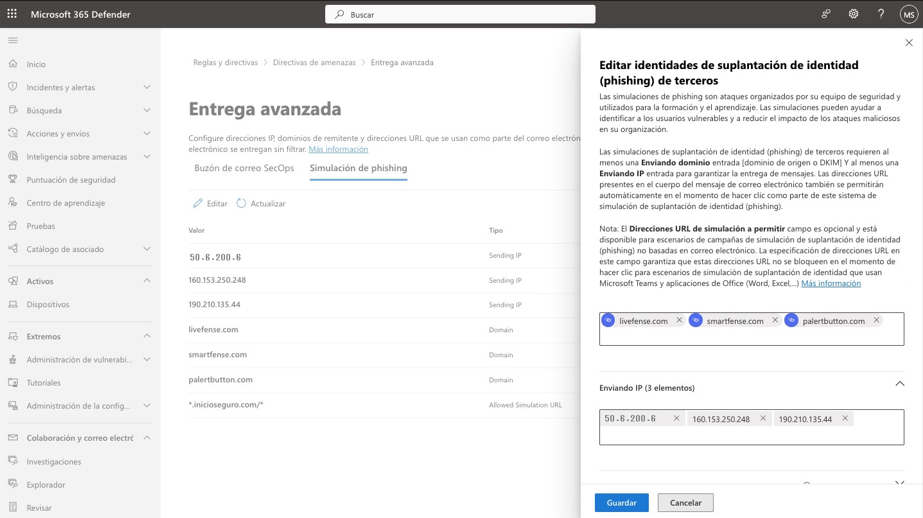Select the livefense.com table row

[x=384, y=330]
